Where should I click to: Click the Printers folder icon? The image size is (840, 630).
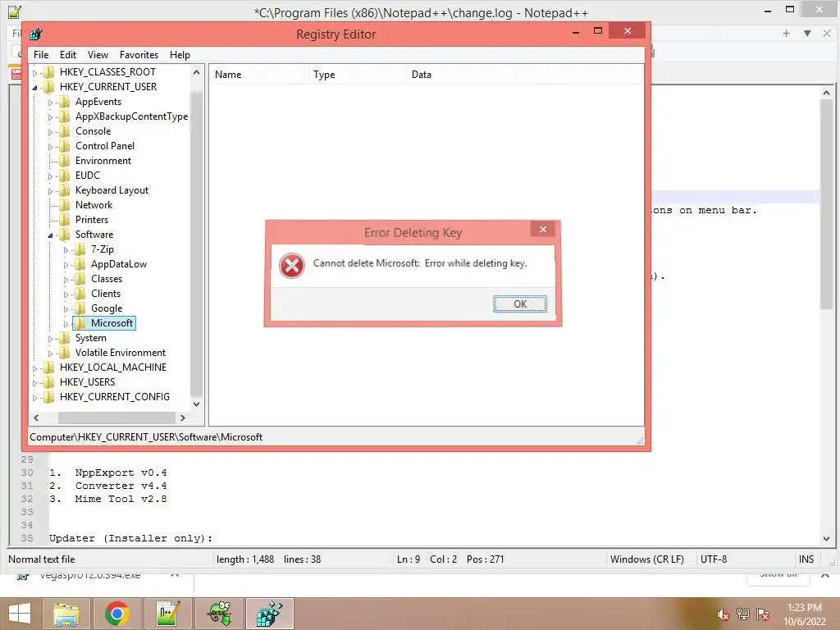[64, 220]
